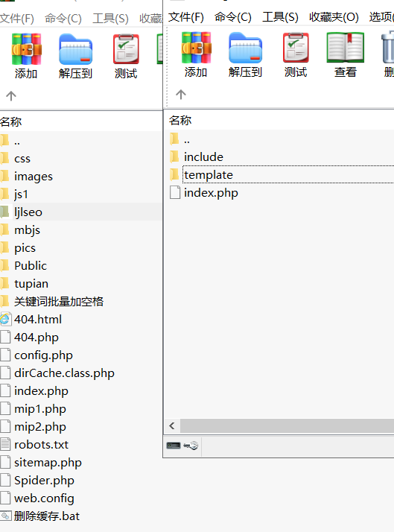Click the 解压到 icon in left window

click(76, 49)
